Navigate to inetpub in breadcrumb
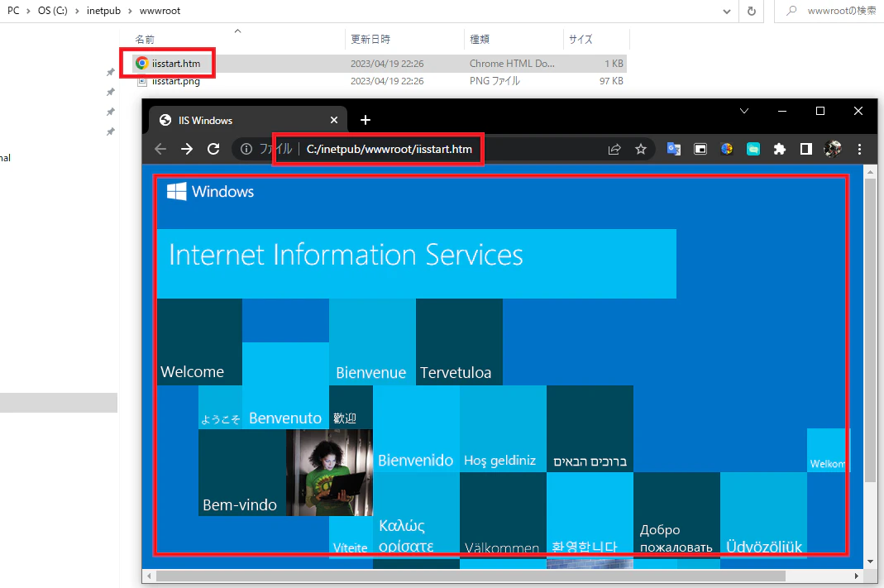 [x=103, y=11]
